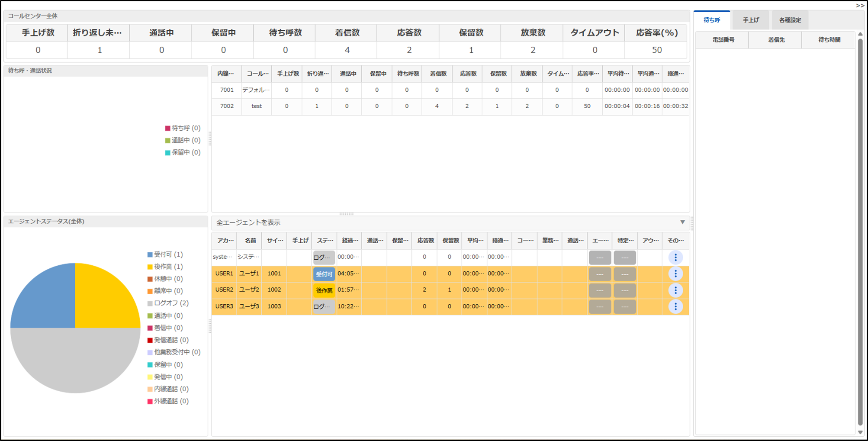
Task: Click USER3's grey logoff status badge
Action: tap(324, 306)
